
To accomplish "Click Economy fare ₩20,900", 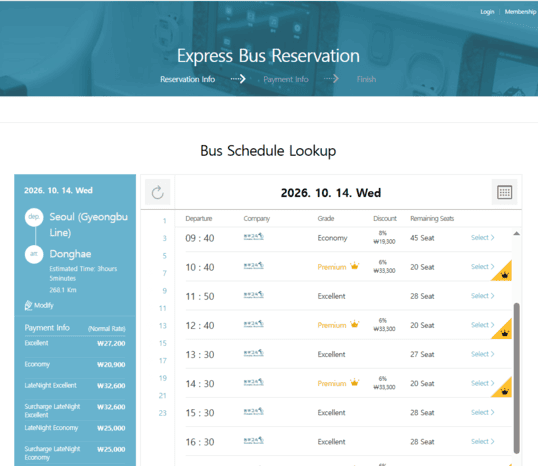I will click(75, 364).
